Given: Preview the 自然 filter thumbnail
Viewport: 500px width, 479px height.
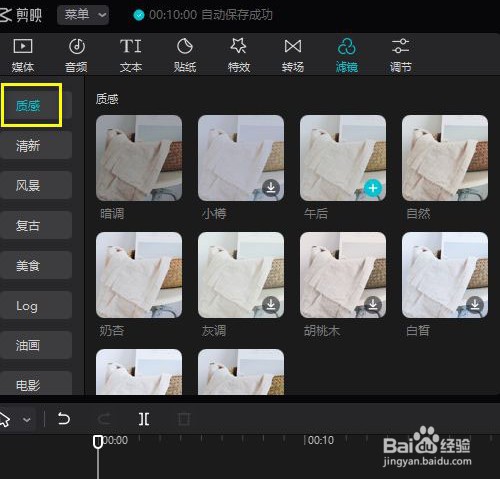Looking at the screenshot, I should tap(445, 158).
